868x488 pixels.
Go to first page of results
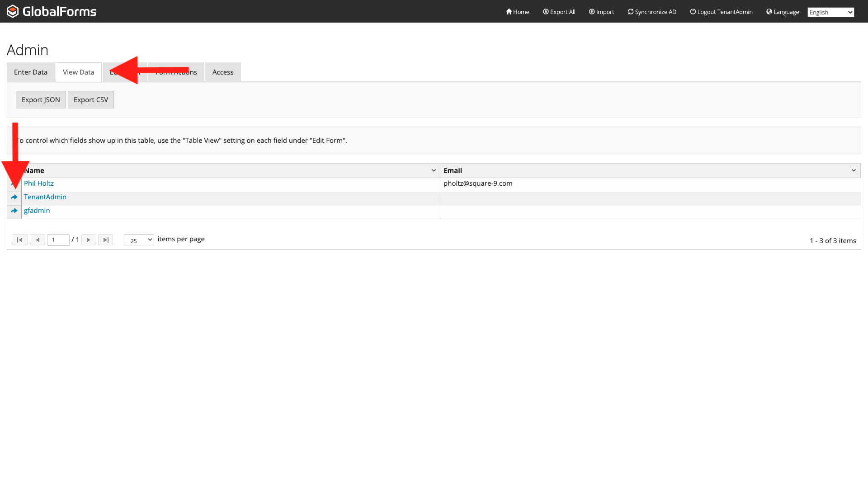[x=20, y=240]
